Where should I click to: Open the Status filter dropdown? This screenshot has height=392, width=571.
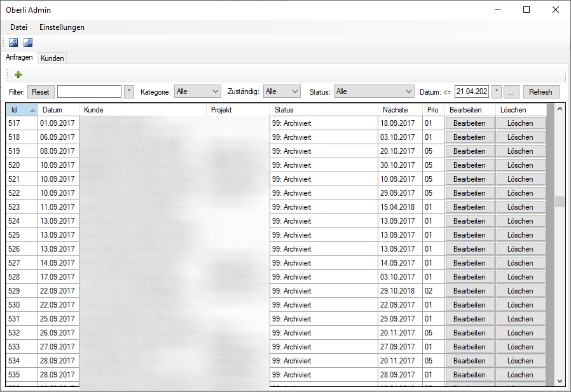[x=374, y=91]
